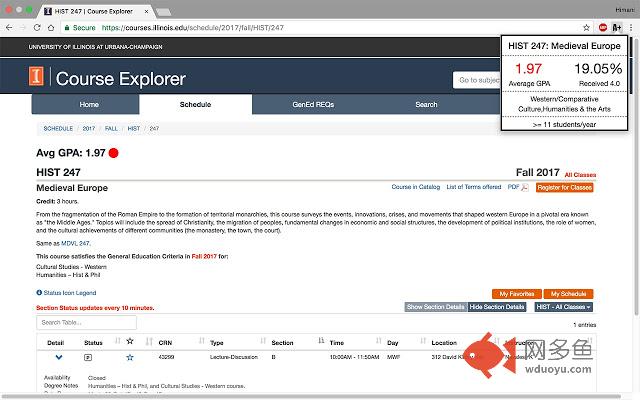Screen dimensions: 640x400
Task: Click the Lecture-Discussion type cell
Action: click(233, 357)
